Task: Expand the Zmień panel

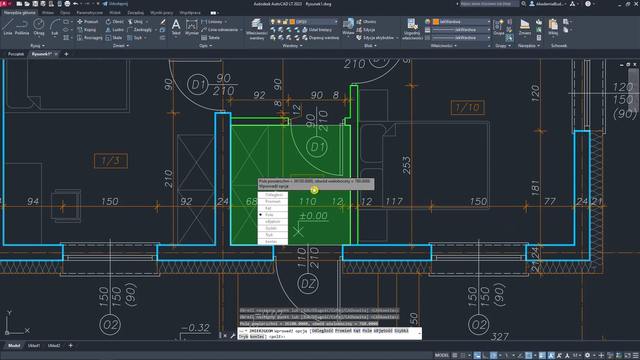Action: [121, 46]
